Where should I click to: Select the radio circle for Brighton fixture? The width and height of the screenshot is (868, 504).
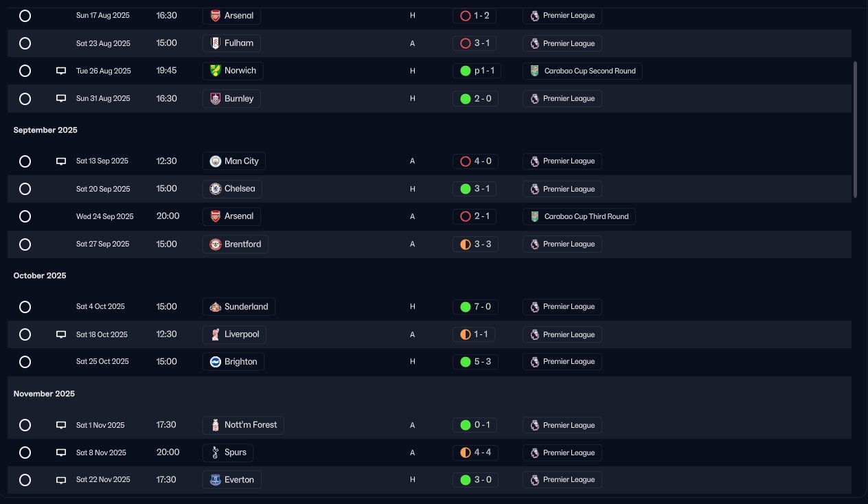click(x=25, y=362)
